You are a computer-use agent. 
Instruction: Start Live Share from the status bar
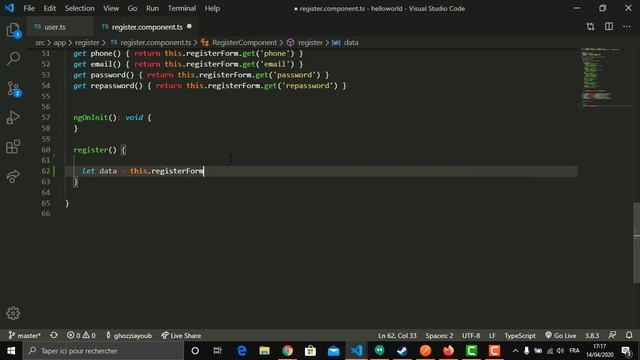click(181, 336)
